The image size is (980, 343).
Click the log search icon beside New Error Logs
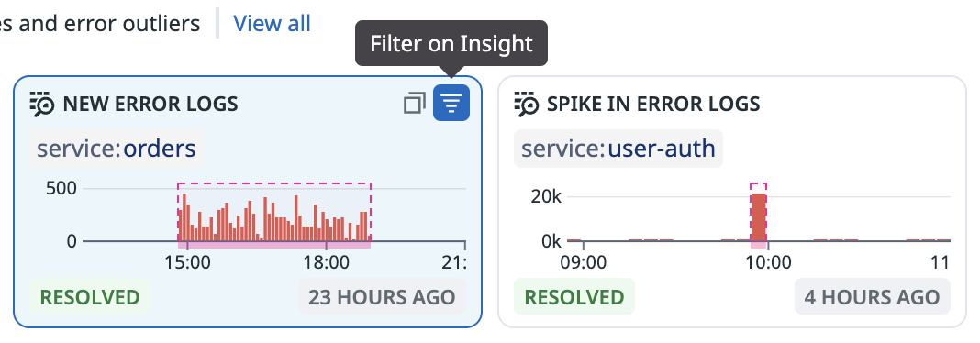tap(42, 104)
